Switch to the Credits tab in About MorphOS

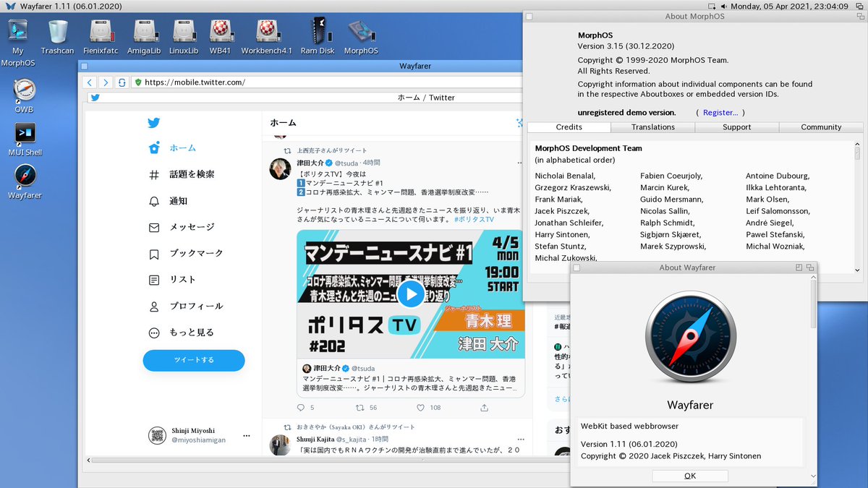[x=569, y=127]
